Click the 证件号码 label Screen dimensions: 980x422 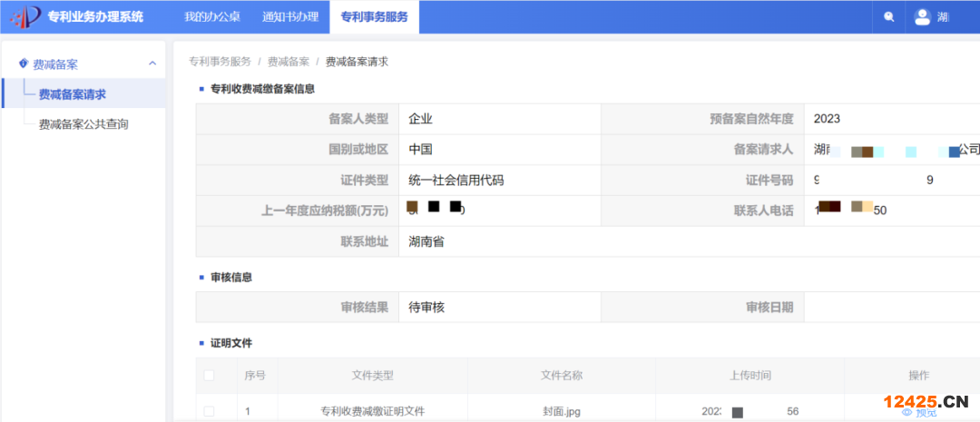[x=769, y=181]
